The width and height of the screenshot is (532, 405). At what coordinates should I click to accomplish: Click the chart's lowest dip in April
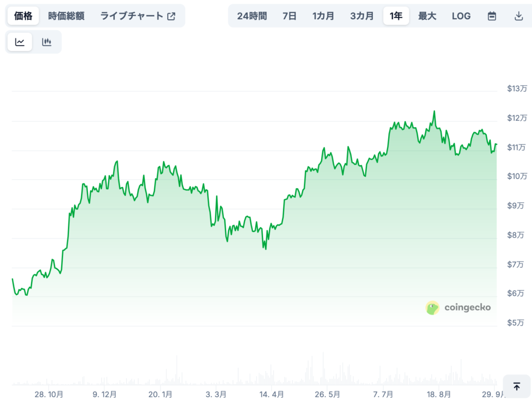265,249
